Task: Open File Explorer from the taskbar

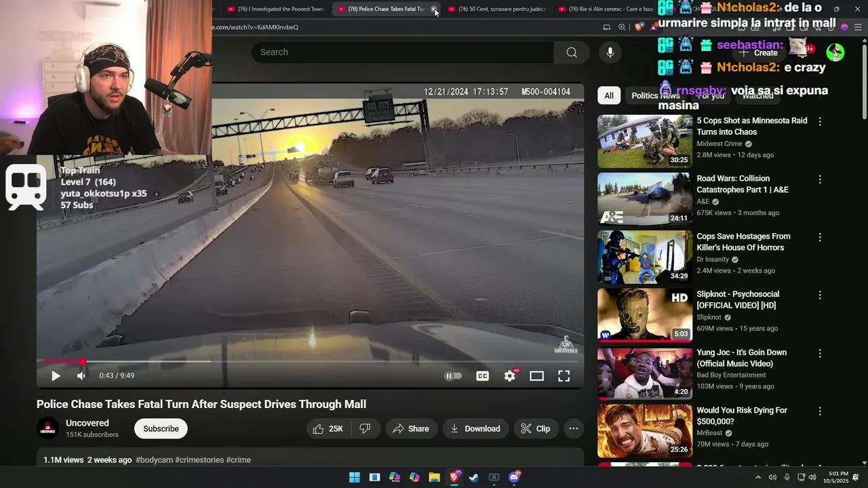Action: (434, 477)
